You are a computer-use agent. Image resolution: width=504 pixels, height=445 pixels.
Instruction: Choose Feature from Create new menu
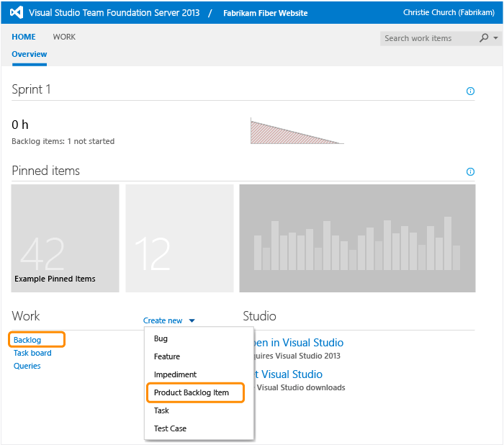167,356
